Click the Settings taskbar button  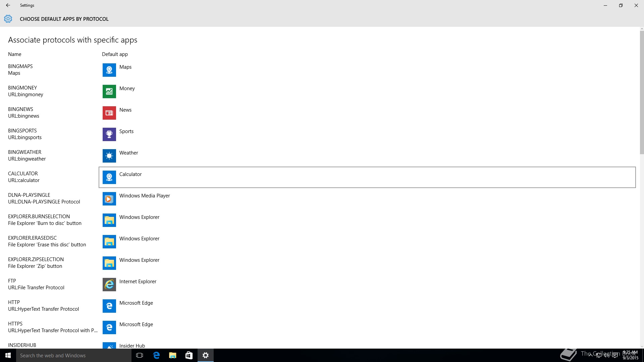pos(206,355)
